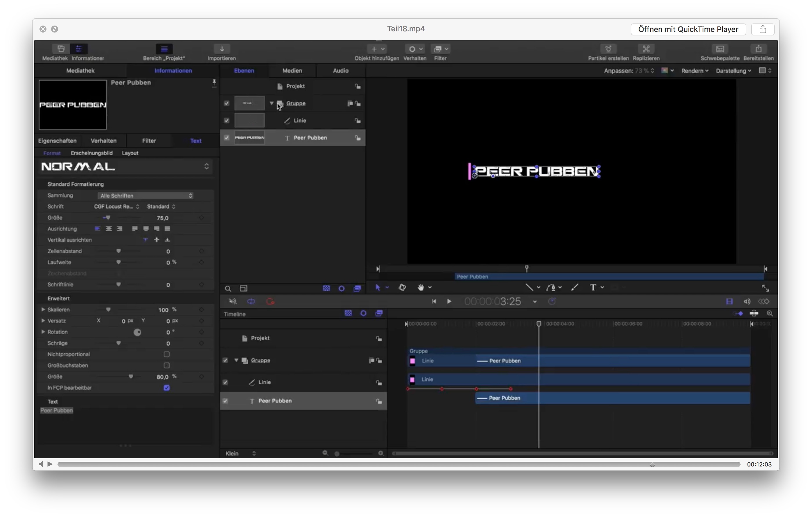812x517 pixels.
Task: Expand the Versatz parameter
Action: pyautogui.click(x=43, y=320)
